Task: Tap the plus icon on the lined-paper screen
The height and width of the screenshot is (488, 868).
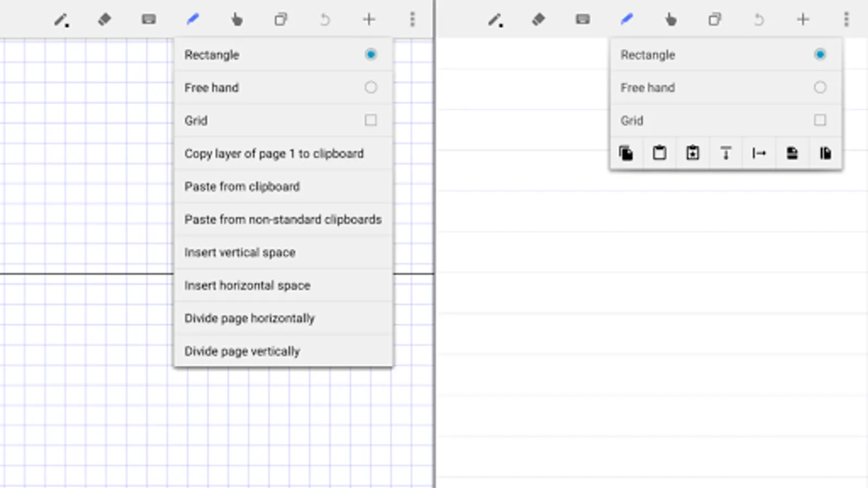Action: [x=803, y=20]
